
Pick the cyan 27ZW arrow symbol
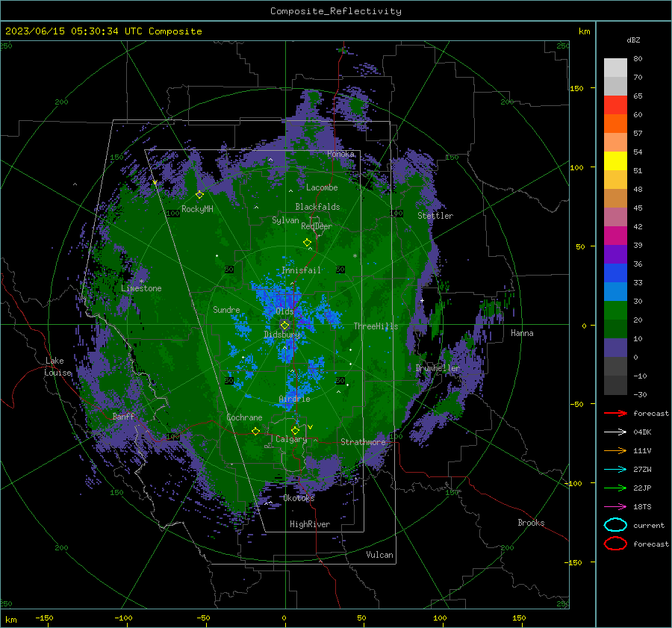click(x=615, y=470)
